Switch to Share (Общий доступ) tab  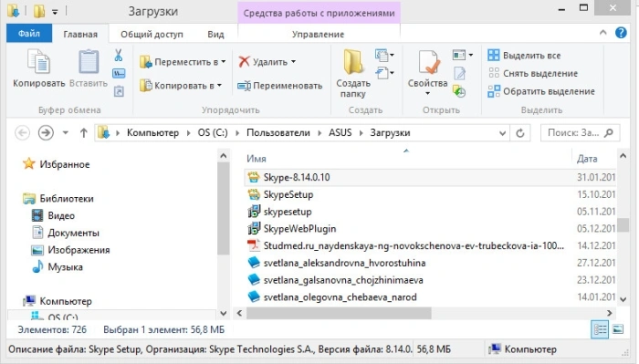152,34
